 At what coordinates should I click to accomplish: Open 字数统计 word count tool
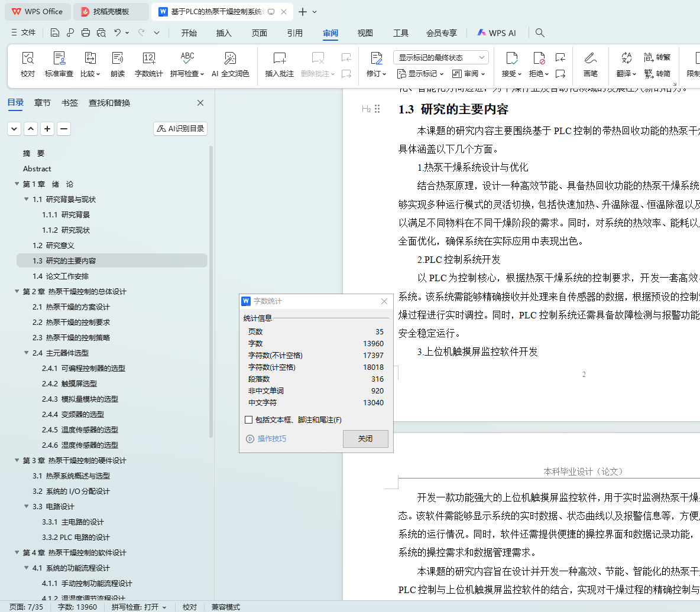pyautogui.click(x=148, y=64)
